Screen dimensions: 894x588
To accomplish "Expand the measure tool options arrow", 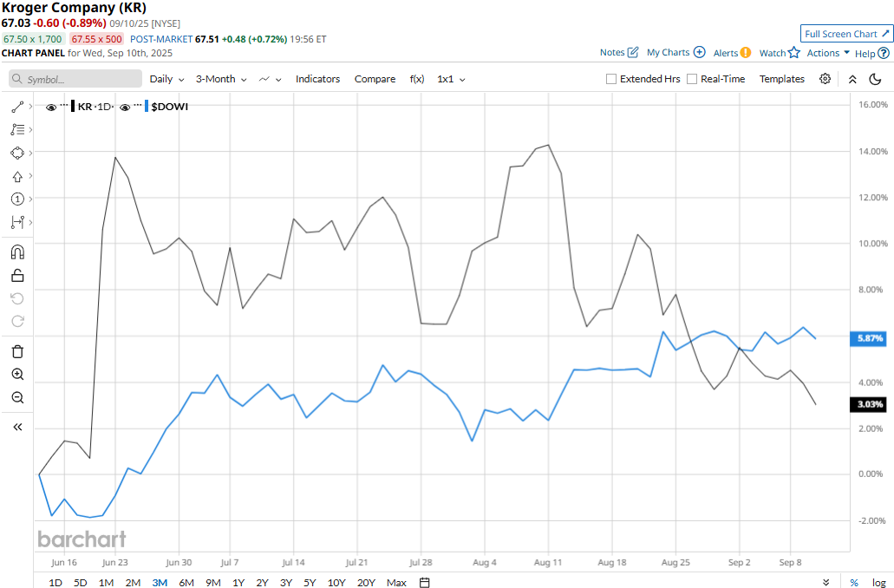I will click(x=30, y=222).
